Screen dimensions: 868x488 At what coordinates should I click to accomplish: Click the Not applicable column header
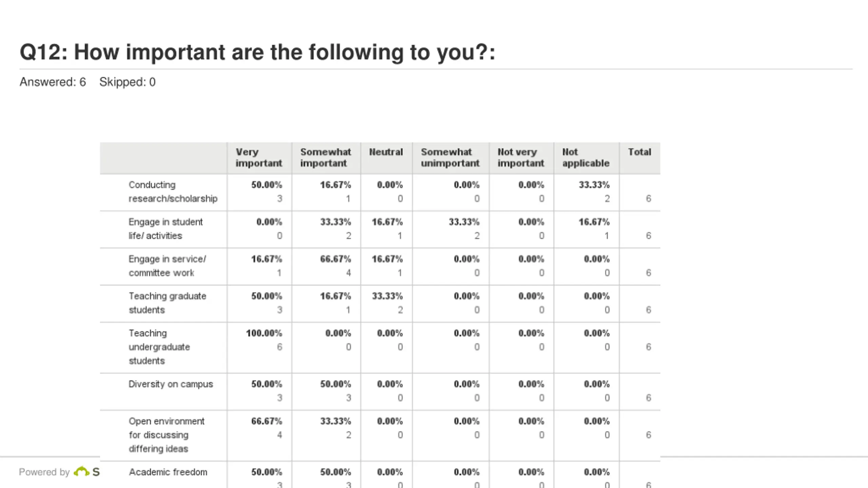click(586, 158)
